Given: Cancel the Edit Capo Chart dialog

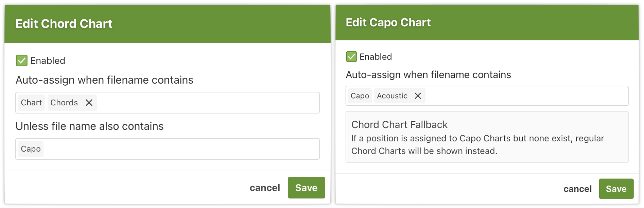Looking at the screenshot, I should click(577, 189).
